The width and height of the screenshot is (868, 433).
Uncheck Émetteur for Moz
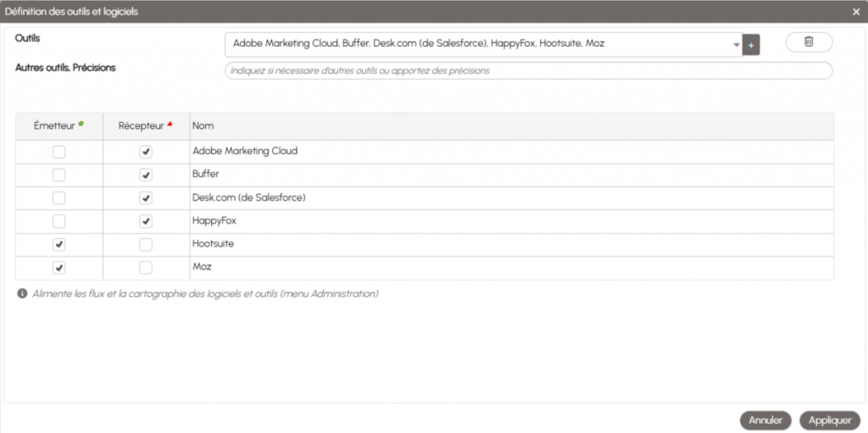[58, 268]
